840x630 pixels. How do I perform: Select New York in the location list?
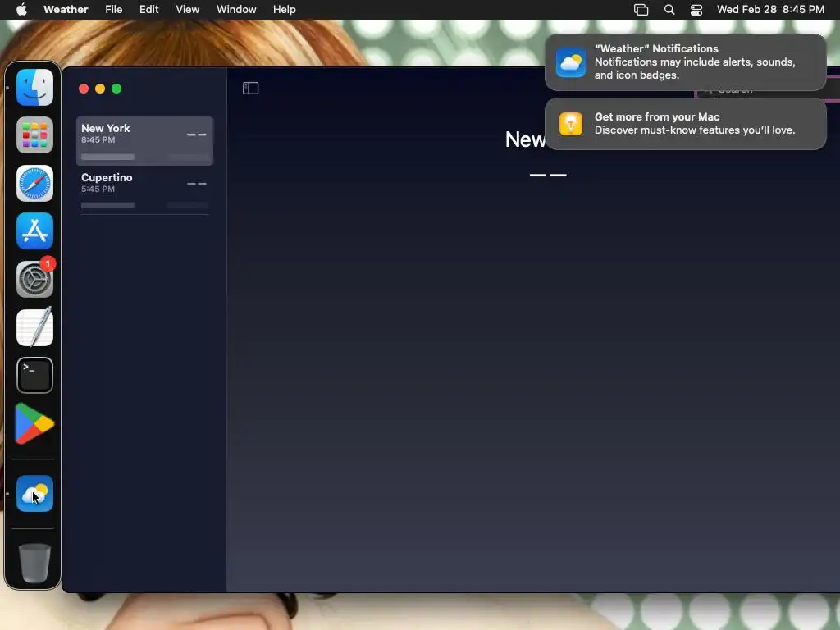144,141
